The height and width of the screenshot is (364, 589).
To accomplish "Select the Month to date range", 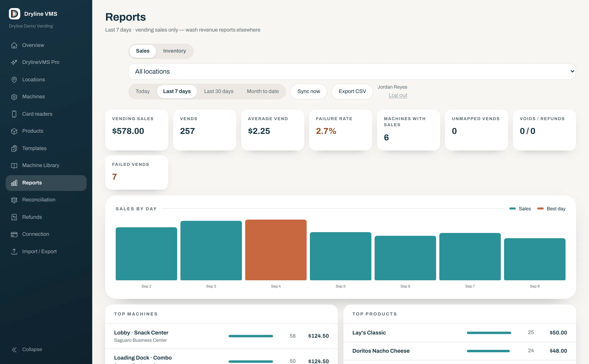I will (263, 91).
